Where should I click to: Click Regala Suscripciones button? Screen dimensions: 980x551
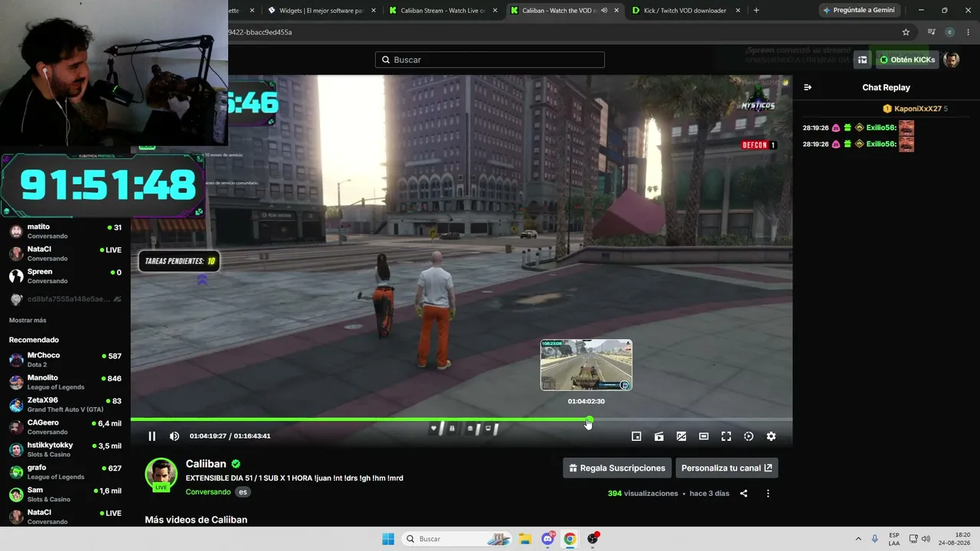[617, 468]
